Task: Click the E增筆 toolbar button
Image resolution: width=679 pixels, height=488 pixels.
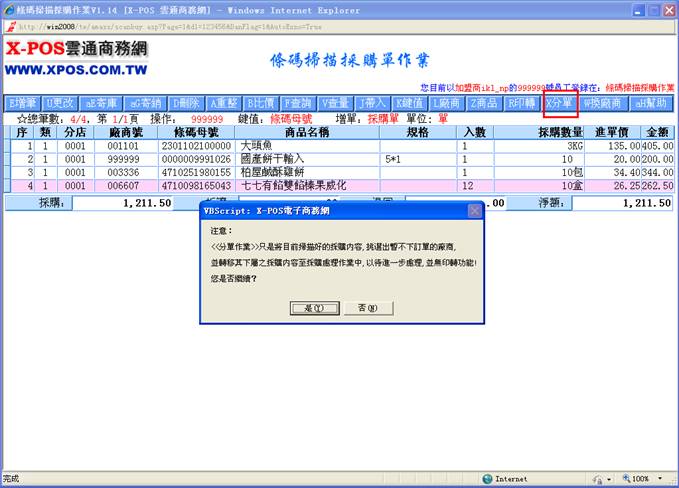Action: [x=22, y=103]
